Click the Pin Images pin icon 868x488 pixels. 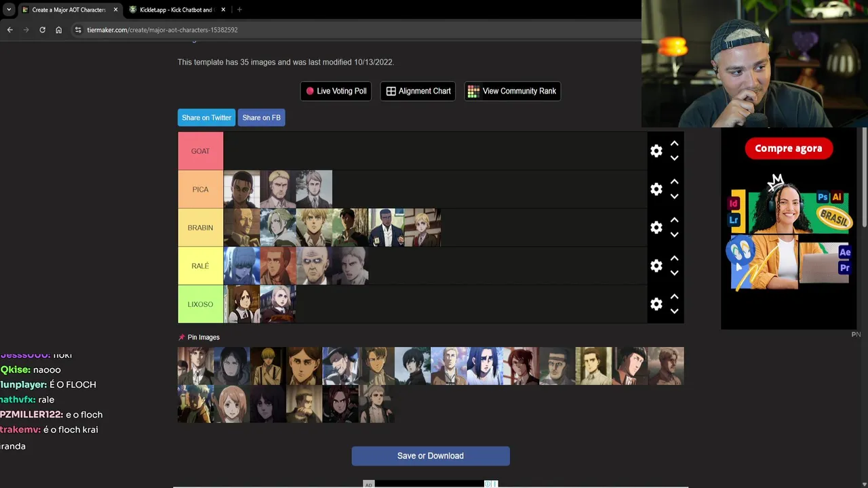point(181,337)
